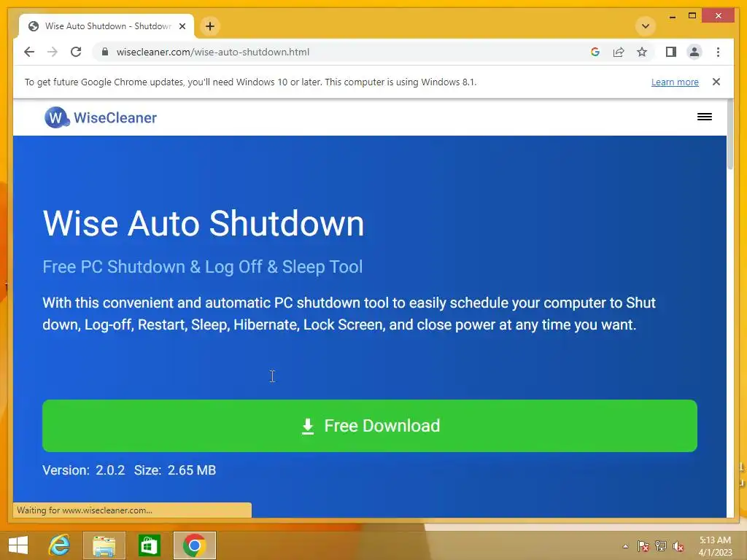
Task: Click the Wise Auto Shutdown heading
Action: pos(204,223)
